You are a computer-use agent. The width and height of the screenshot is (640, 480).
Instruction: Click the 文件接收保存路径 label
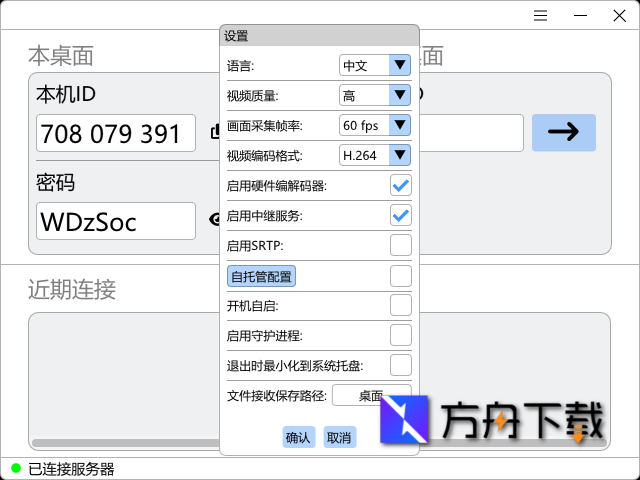[277, 396]
